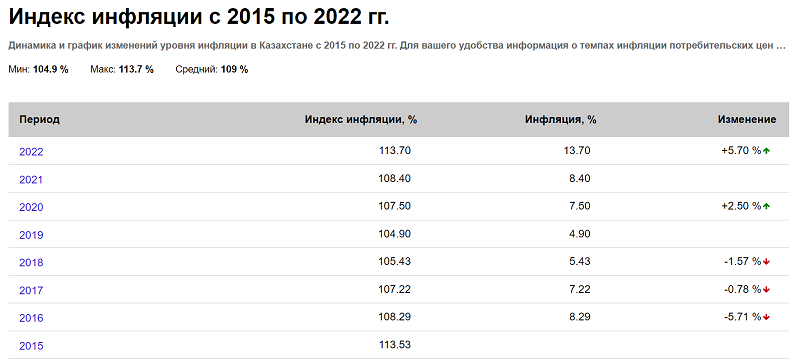Open the 2022 period link
Viewport: 800px width, 360px height.
(x=31, y=152)
